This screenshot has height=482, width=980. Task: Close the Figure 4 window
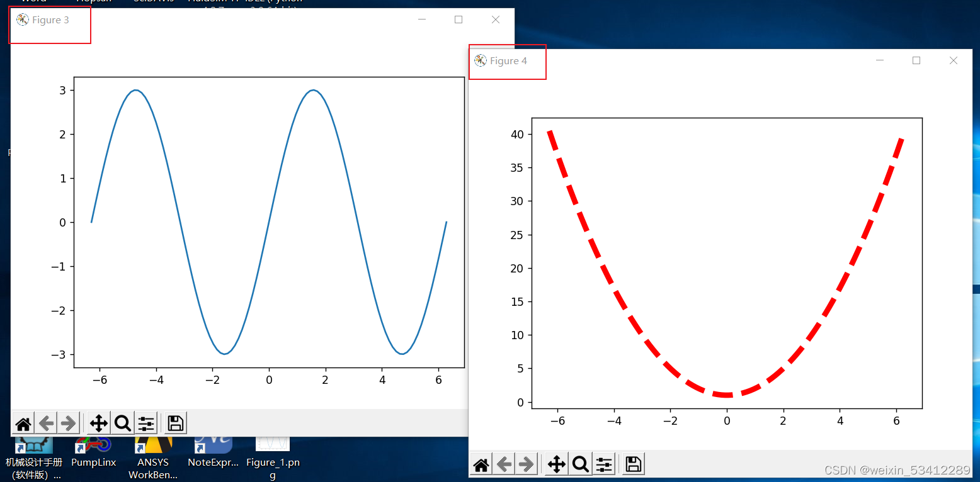click(954, 60)
